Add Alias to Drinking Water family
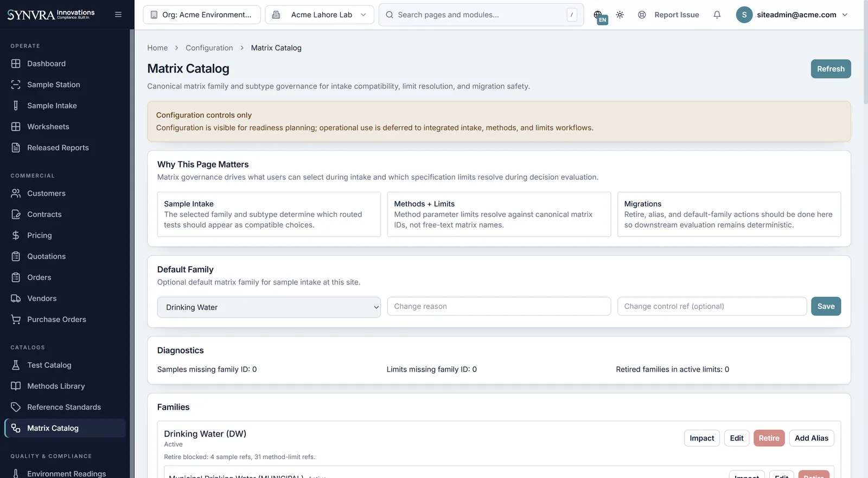 [x=812, y=438]
